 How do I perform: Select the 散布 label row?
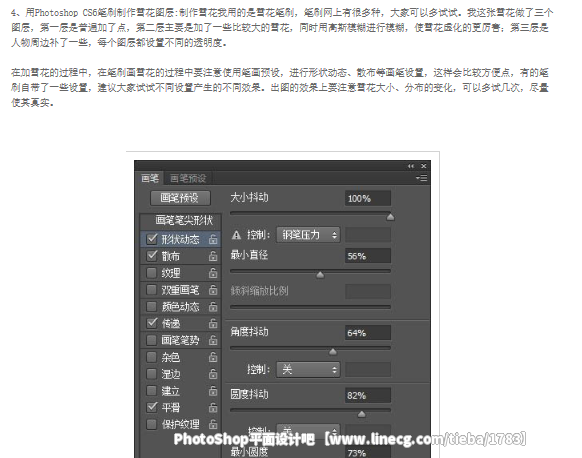click(x=181, y=256)
